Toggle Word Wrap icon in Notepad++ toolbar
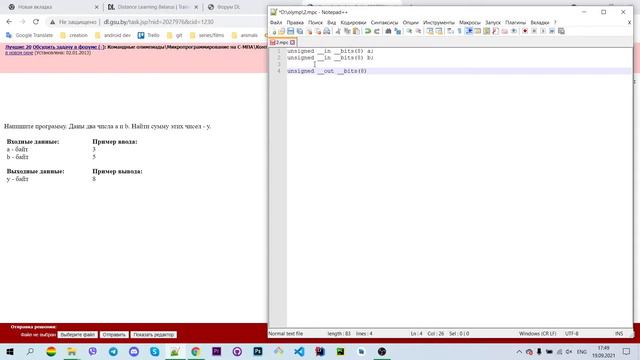Viewport: 640px width, 360px height. 450,31
